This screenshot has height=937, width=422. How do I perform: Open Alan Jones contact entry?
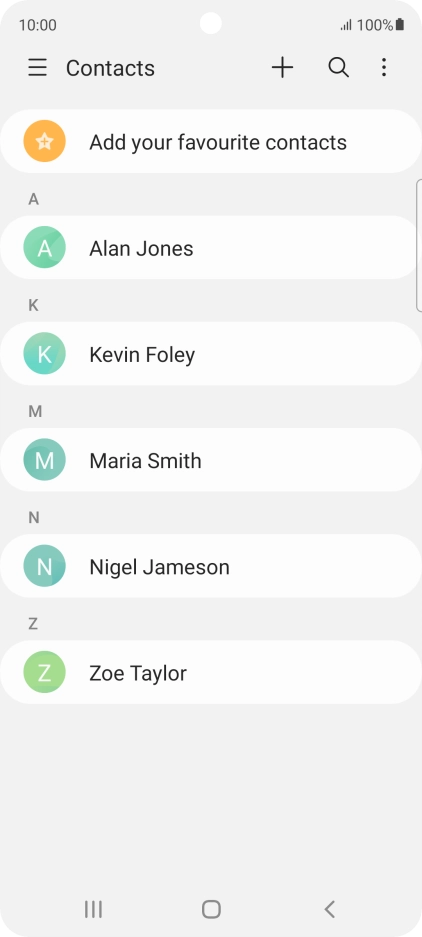pyautogui.click(x=210, y=247)
